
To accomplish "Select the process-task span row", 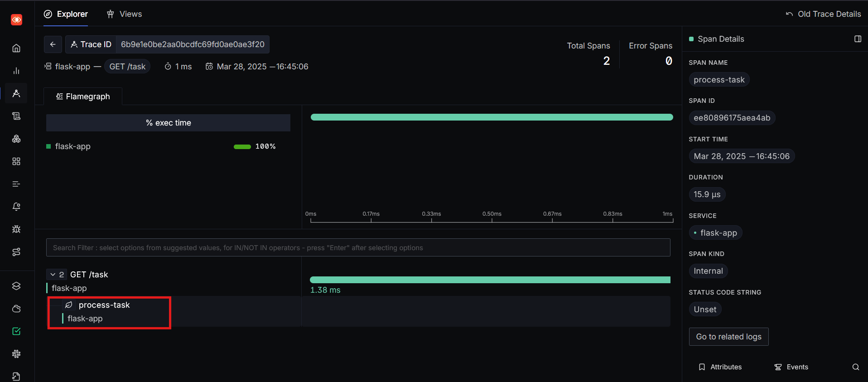I will pos(358,311).
